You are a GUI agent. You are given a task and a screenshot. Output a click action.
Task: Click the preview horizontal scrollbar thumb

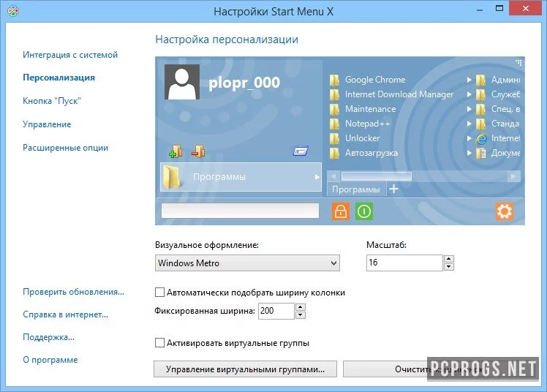click(x=376, y=176)
